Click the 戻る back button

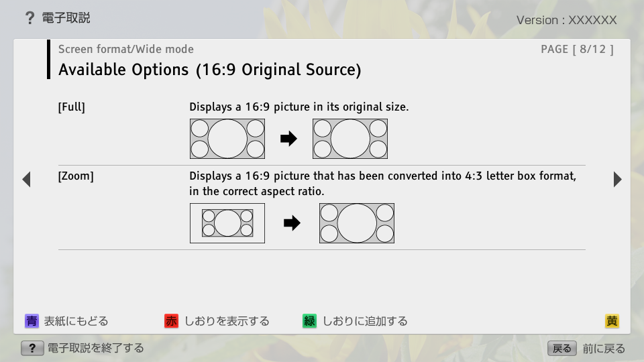point(561,348)
